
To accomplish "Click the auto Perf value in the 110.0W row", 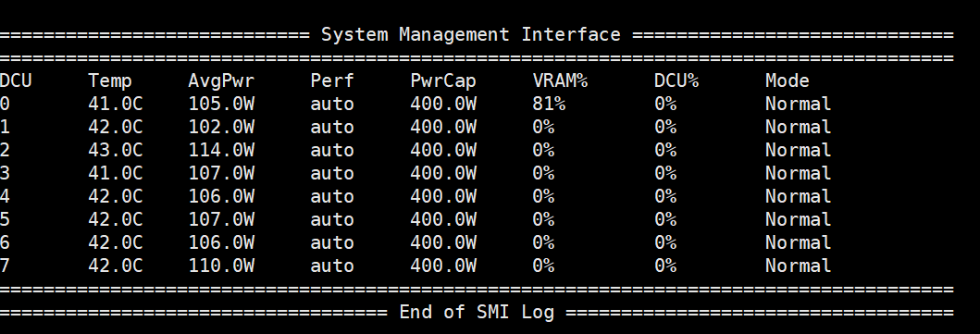I will click(x=332, y=266).
